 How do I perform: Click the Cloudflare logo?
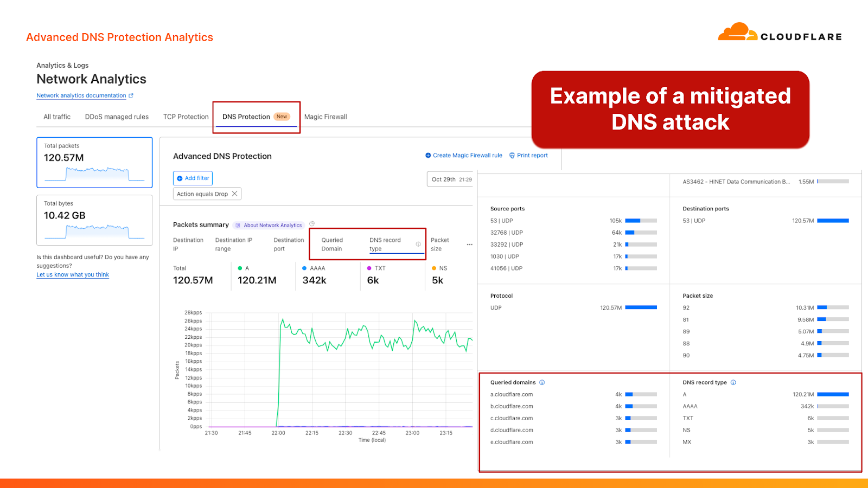780,33
